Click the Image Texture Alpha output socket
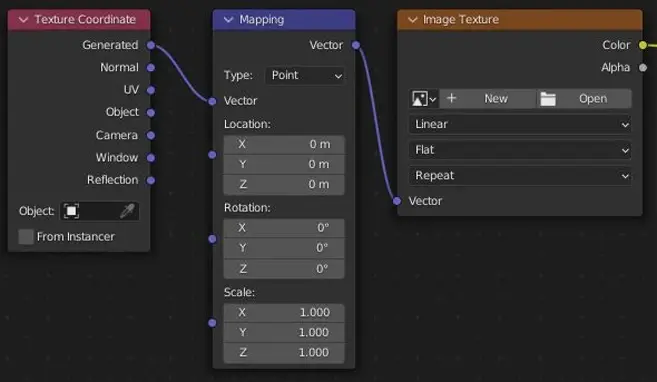The height and width of the screenshot is (382, 657). tap(643, 67)
